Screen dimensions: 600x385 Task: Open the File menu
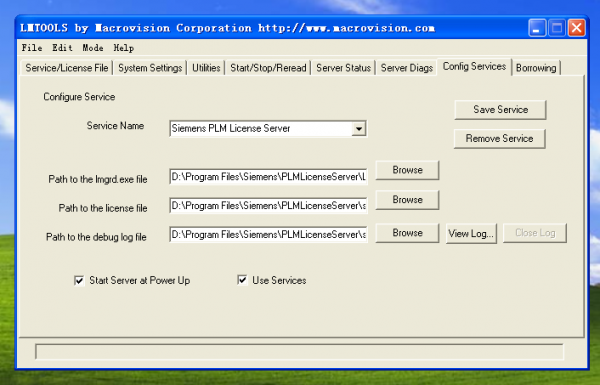pos(32,48)
